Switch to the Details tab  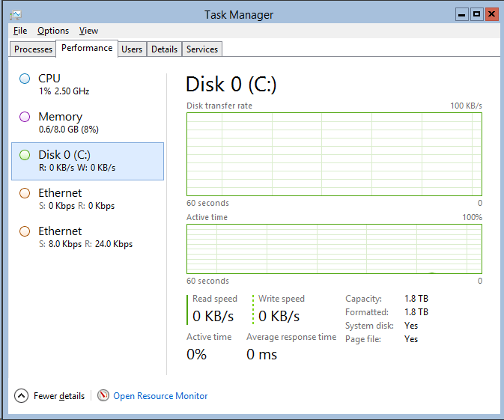point(164,49)
